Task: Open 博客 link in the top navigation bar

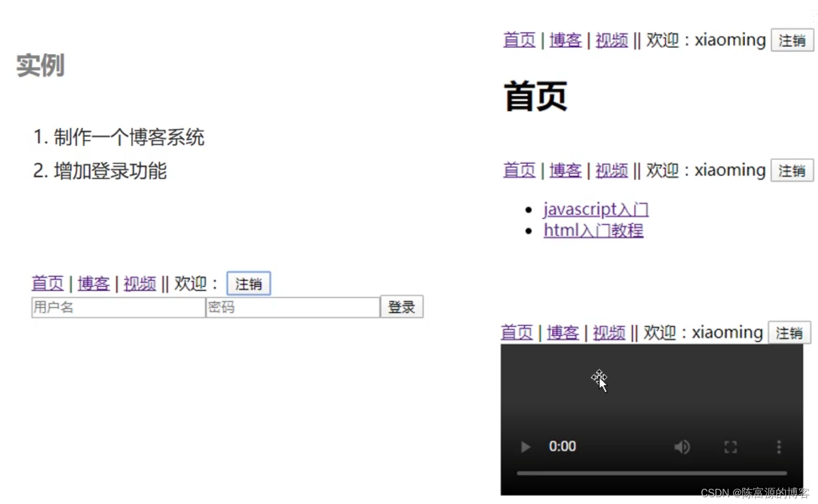Action: point(565,40)
